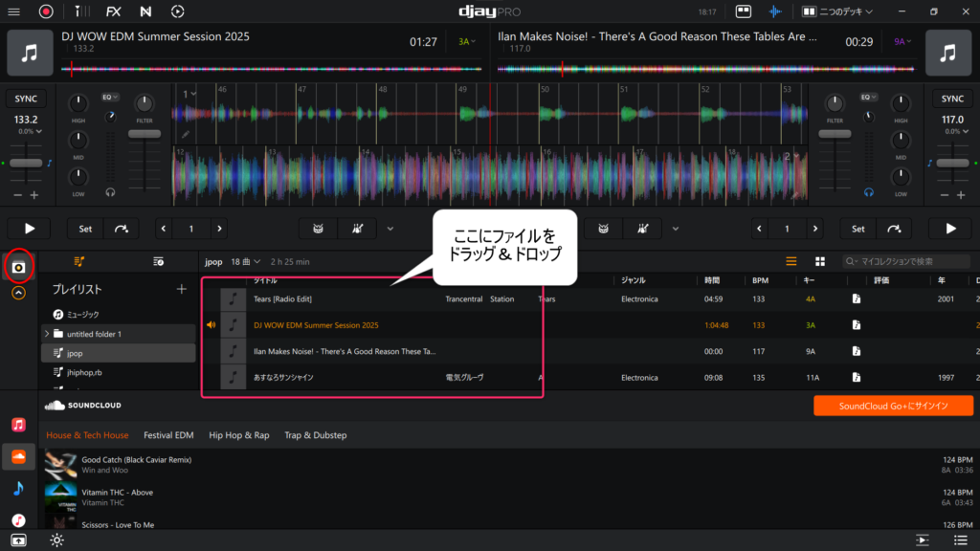
Task: Toggle SYNC on the left deck
Action: pyautogui.click(x=26, y=99)
